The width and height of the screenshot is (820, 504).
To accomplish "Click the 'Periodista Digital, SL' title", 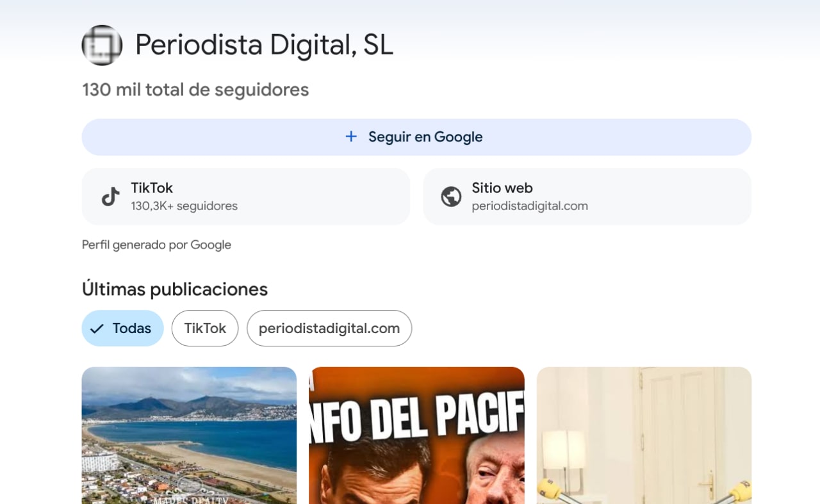I will tap(264, 45).
